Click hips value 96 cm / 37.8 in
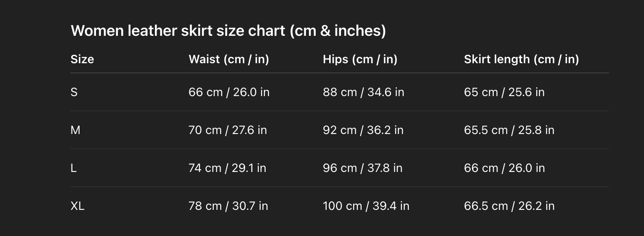This screenshot has width=644, height=236. 362,168
